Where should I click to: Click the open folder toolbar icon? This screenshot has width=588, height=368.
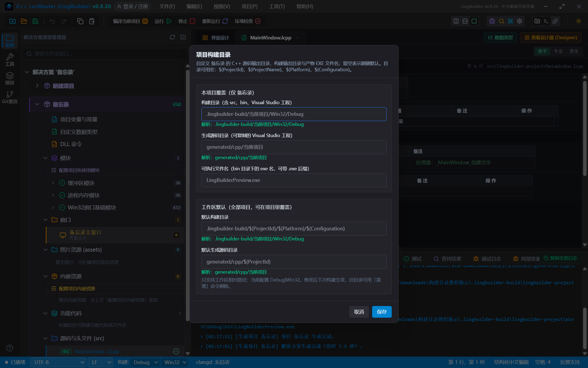coord(24,21)
